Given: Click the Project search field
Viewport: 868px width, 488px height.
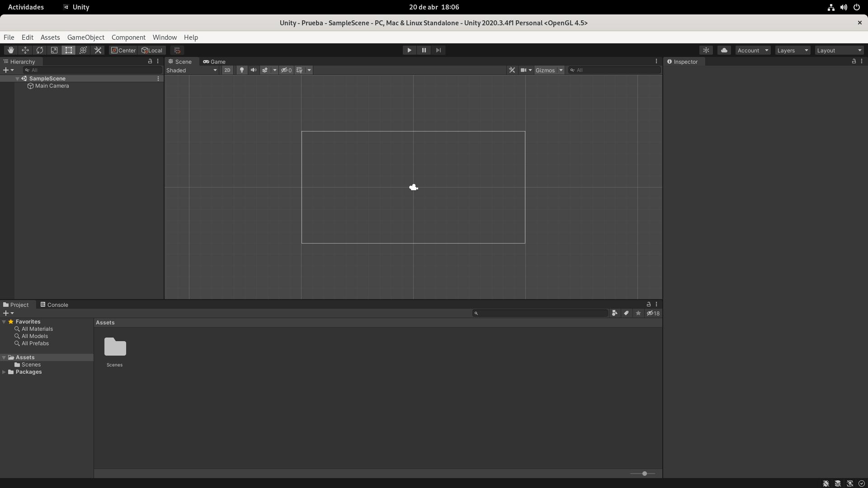Looking at the screenshot, I should pyautogui.click(x=540, y=313).
